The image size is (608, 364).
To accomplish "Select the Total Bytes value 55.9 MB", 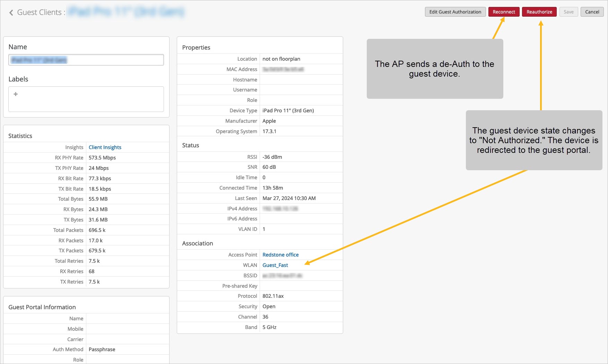I will [98, 199].
